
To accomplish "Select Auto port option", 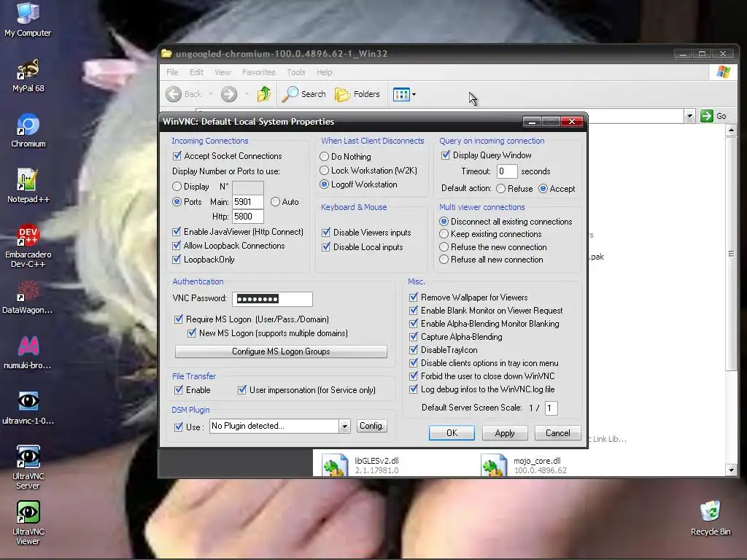I will [x=275, y=201].
